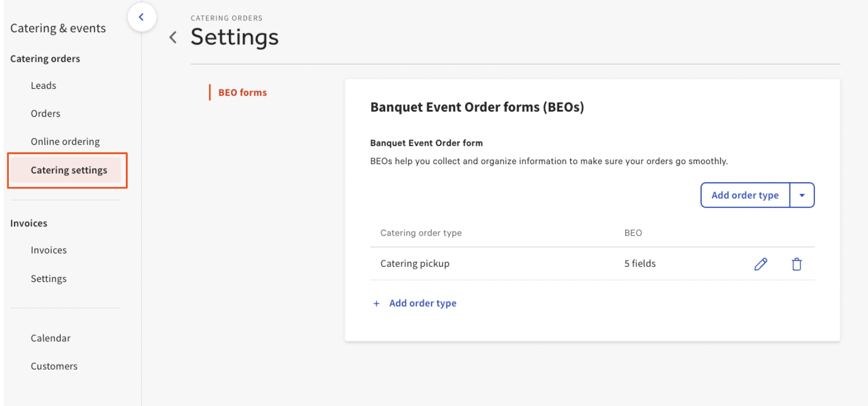Delete the Catering pickup order type
This screenshot has height=406, width=868.
tap(796, 264)
